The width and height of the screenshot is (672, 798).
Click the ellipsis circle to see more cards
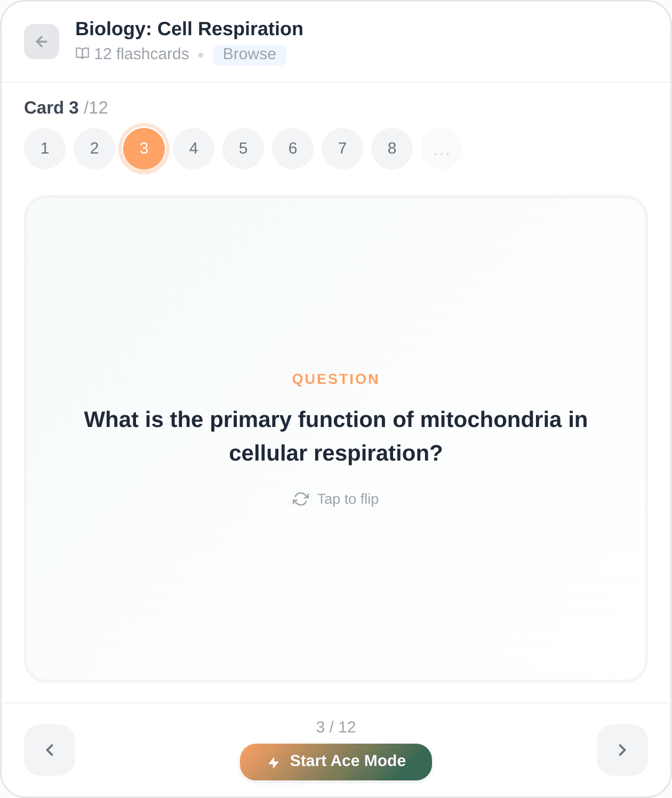tap(441, 149)
